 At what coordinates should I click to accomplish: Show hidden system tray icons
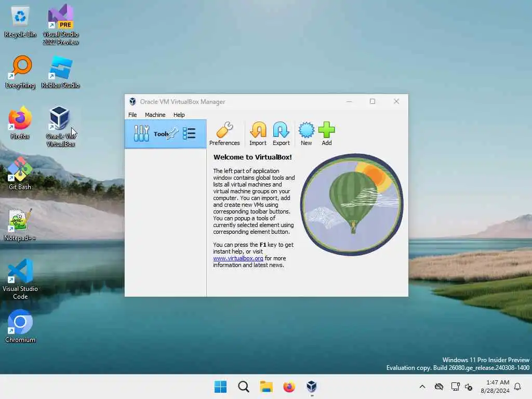(x=422, y=387)
